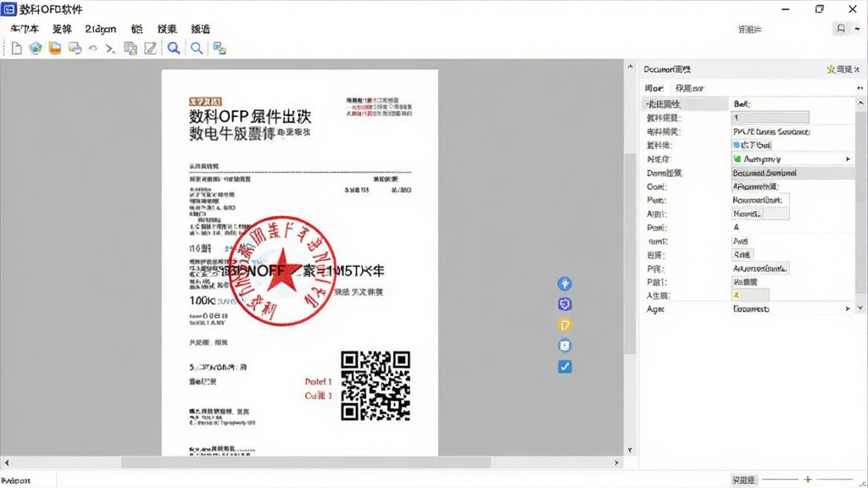This screenshot has height=488, width=868.
Task: Click the blue overlapping windows toolbar icon
Action: [220, 48]
